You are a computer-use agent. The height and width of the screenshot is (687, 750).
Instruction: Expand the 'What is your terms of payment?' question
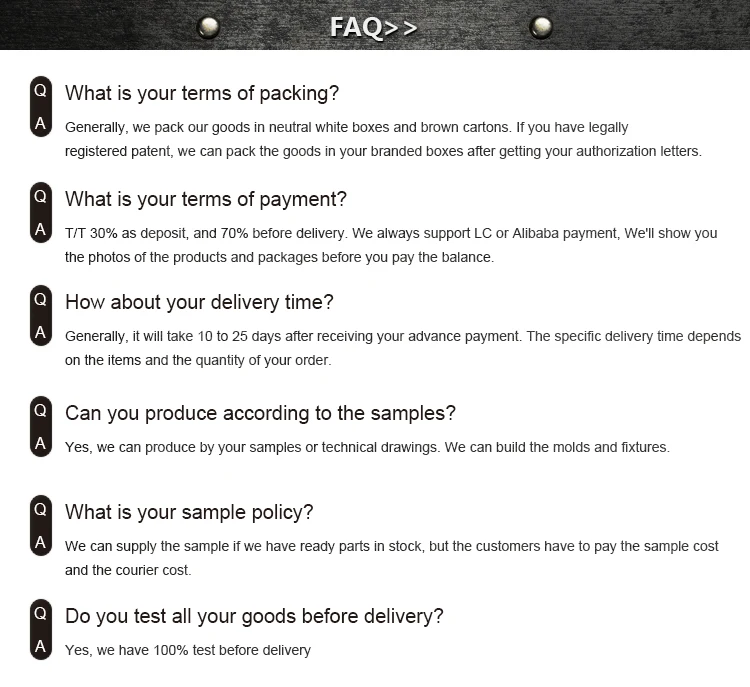click(x=206, y=199)
